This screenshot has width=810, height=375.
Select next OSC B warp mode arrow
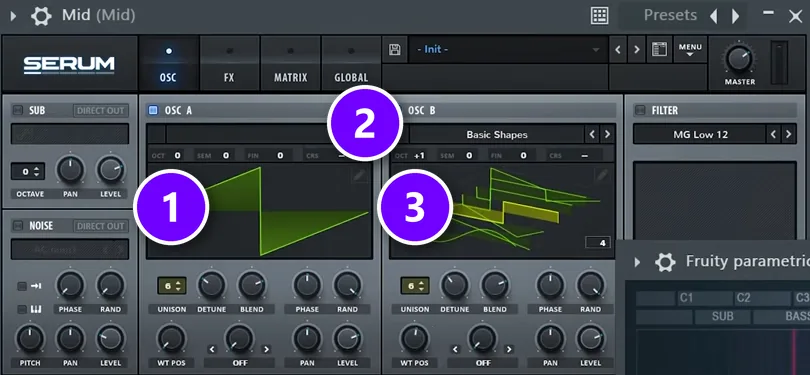pyautogui.click(x=510, y=350)
